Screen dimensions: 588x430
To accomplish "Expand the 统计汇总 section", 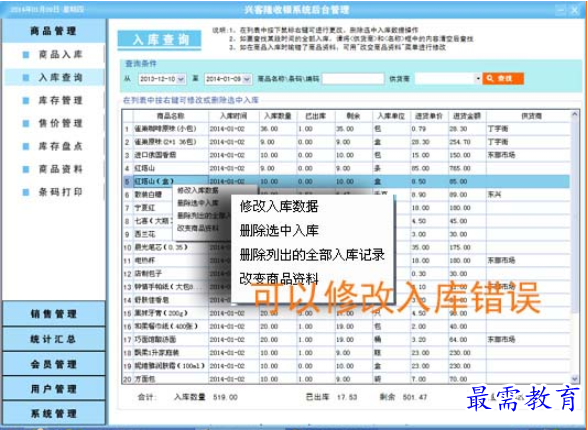I will pyautogui.click(x=54, y=339).
